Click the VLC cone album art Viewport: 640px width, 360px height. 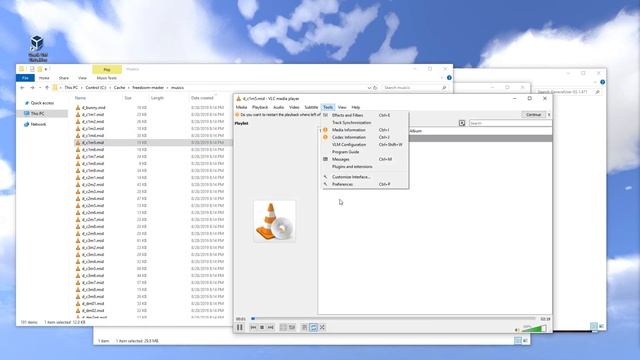(x=274, y=221)
